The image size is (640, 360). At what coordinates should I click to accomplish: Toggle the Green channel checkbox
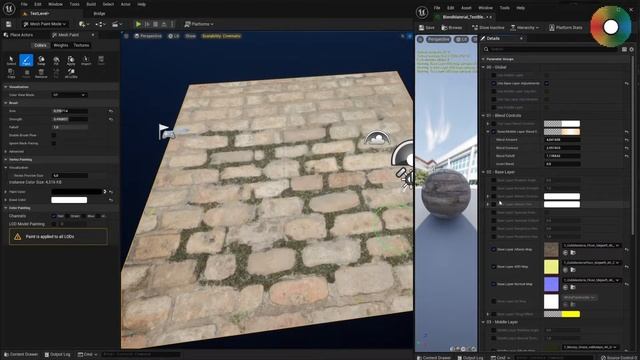coord(68,216)
